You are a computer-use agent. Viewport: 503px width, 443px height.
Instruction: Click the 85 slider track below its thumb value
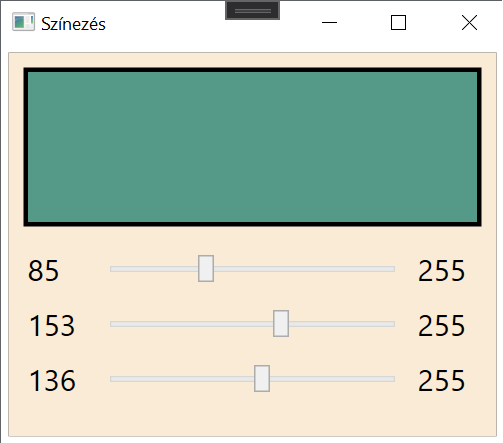(154, 269)
